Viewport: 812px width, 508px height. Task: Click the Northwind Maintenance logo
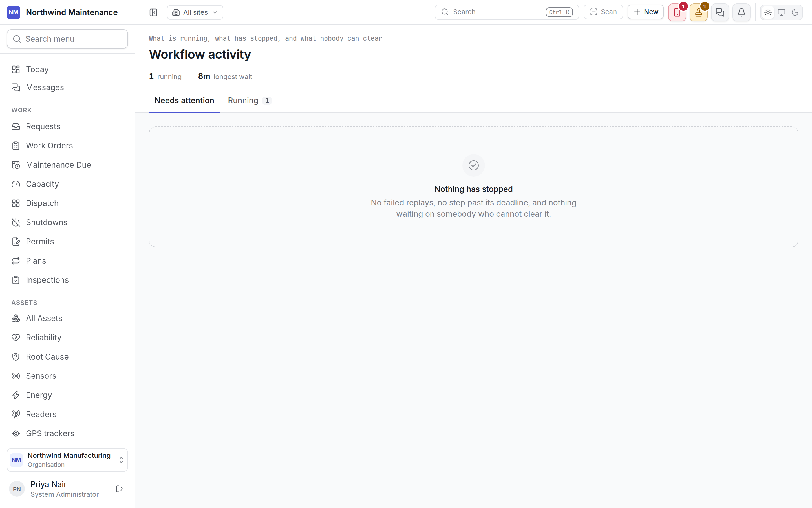pos(14,12)
